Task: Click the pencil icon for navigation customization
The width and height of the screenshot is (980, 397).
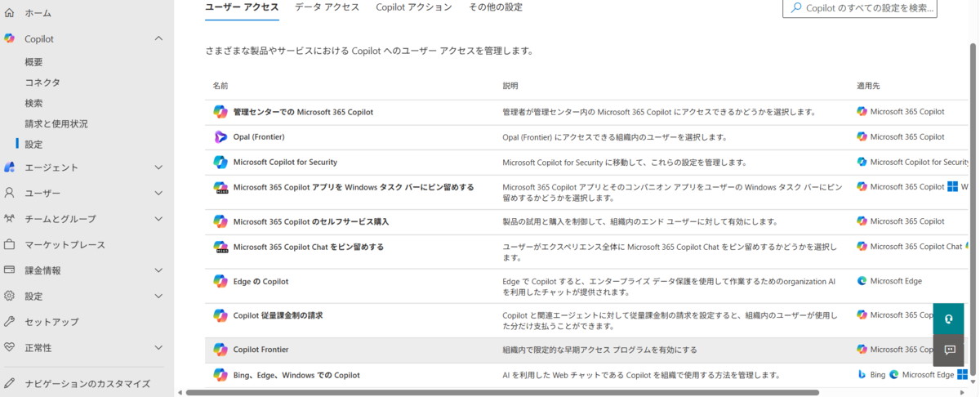Action: tap(10, 383)
